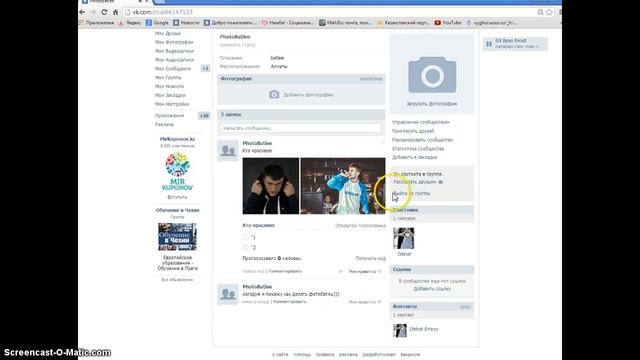Click the Фотографии section header
Screen dimensions: 640x360
[301, 79]
